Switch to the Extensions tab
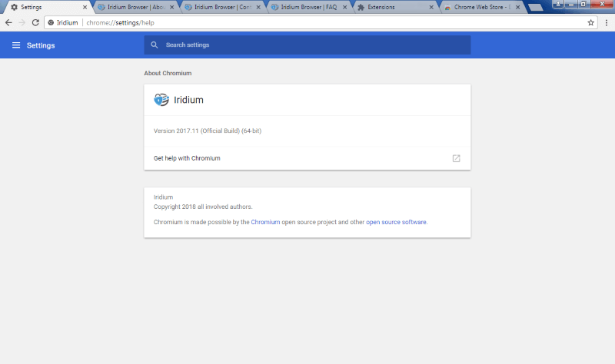This screenshot has height=364, width=615. (395, 7)
